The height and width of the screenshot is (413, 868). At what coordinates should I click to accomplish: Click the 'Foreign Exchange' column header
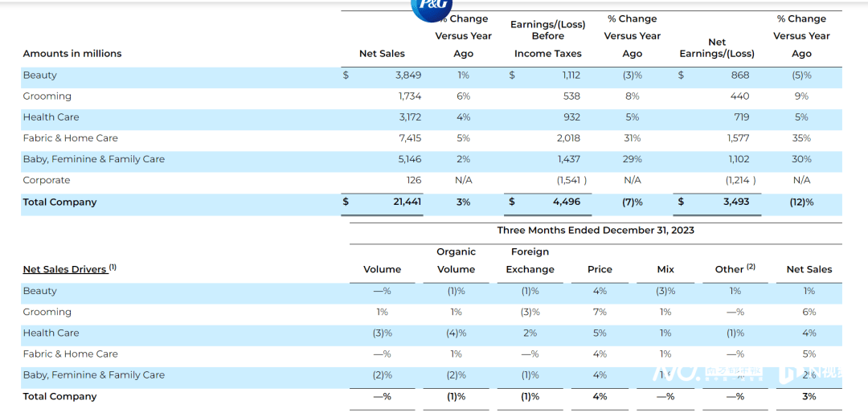click(x=530, y=261)
